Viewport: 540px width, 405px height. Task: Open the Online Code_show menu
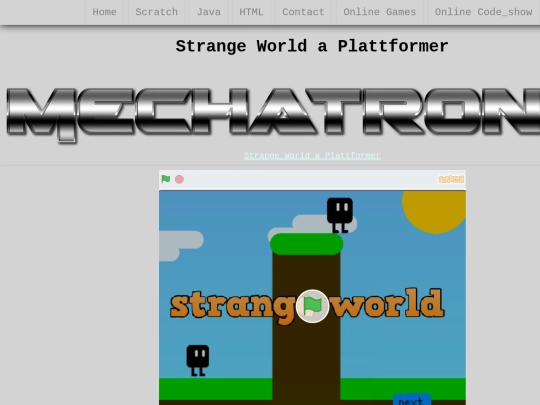point(483,12)
